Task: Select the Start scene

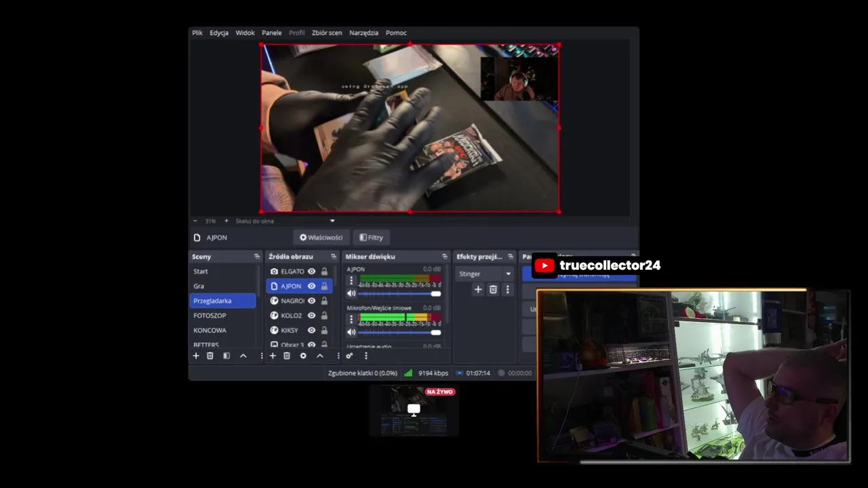Action: click(x=223, y=271)
